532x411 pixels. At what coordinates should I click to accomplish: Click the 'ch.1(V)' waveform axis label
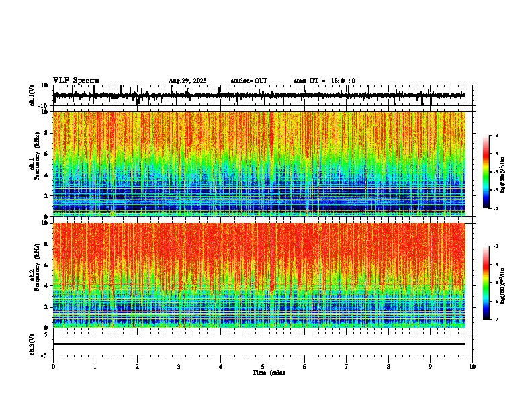[32, 95]
